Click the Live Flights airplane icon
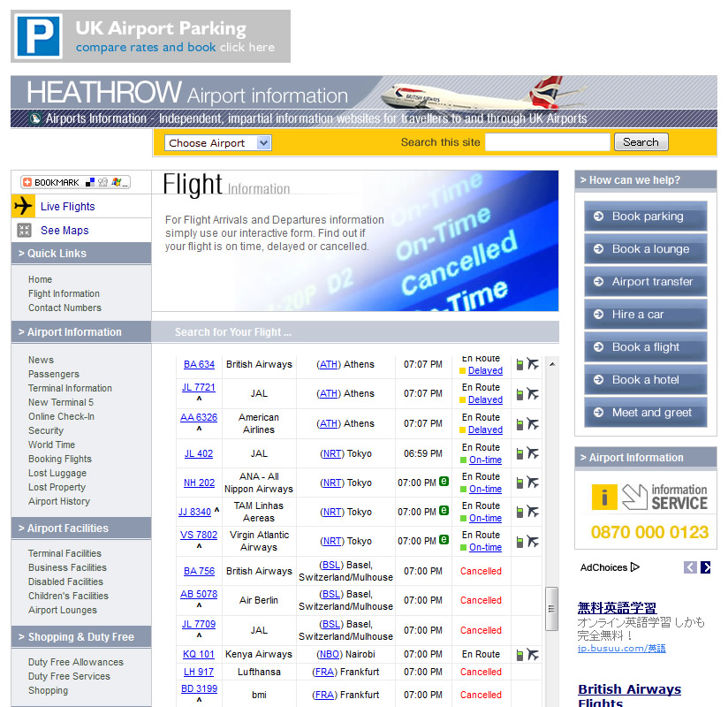 click(24, 206)
